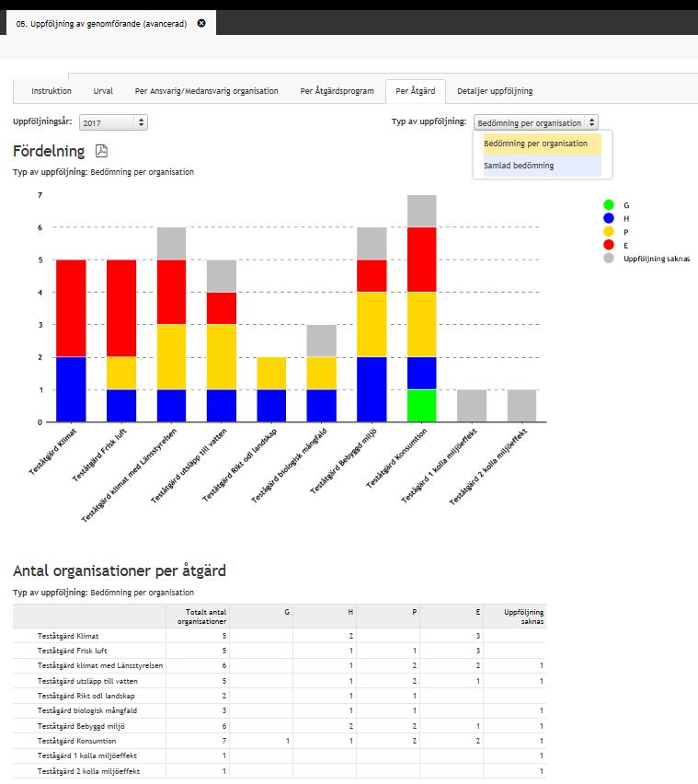Screen dimensions: 698x784
Task: Open the Uppföljningsår 2017 dropdown
Action: coord(113,122)
